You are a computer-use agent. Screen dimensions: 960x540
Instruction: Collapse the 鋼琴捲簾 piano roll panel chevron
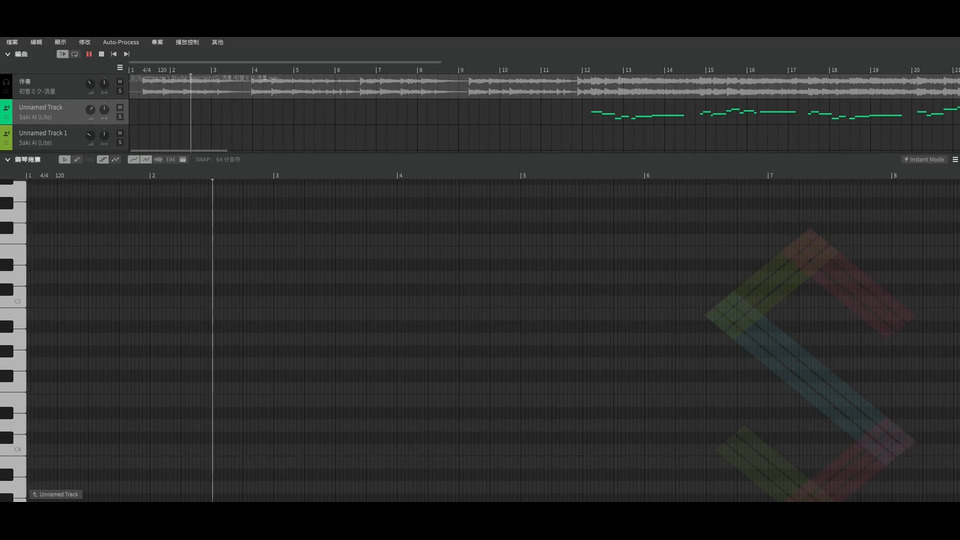pos(7,159)
